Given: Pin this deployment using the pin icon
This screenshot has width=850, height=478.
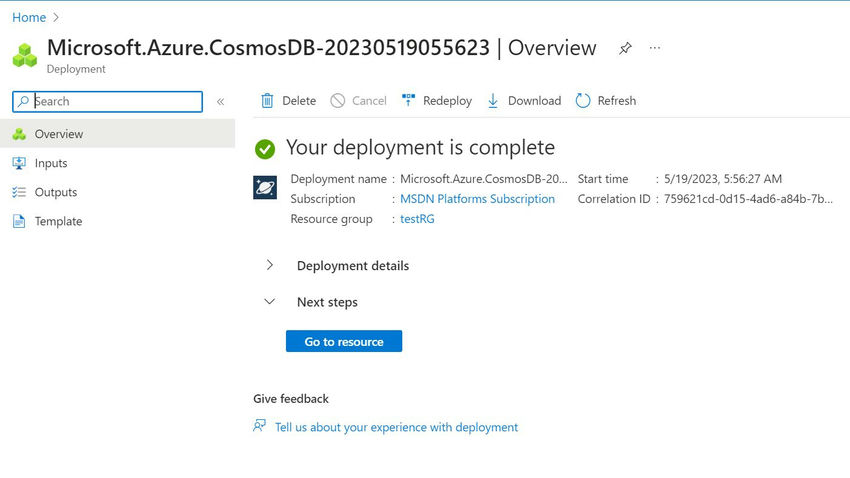Looking at the screenshot, I should (x=625, y=48).
